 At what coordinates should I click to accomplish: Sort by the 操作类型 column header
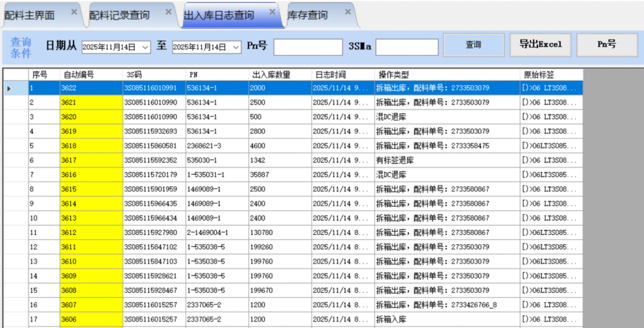click(x=447, y=75)
